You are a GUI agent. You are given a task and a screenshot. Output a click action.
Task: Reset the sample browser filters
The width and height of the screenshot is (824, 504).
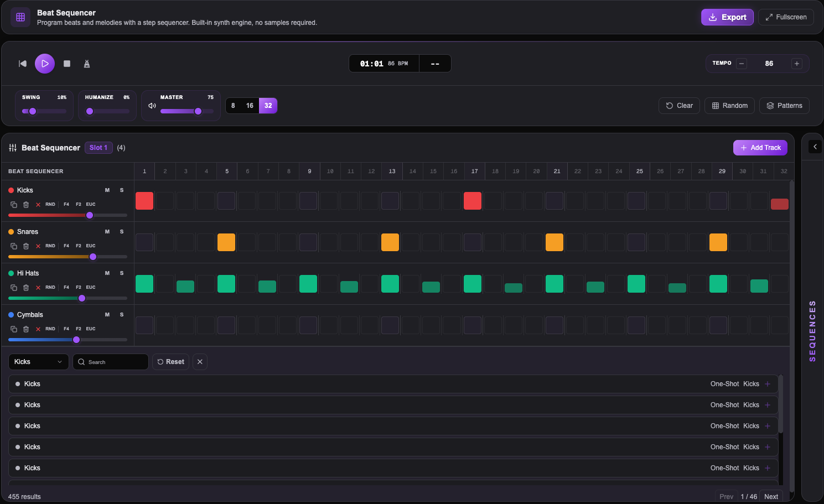pos(170,362)
